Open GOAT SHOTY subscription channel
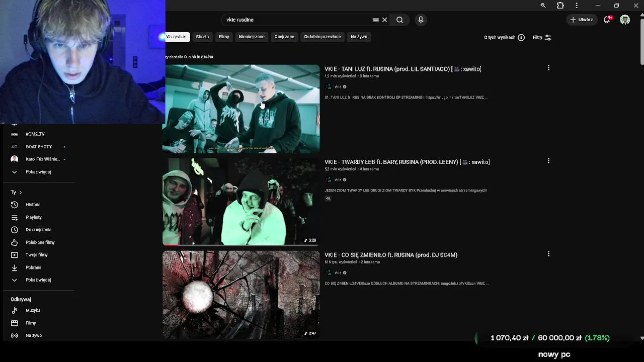 (x=39, y=147)
